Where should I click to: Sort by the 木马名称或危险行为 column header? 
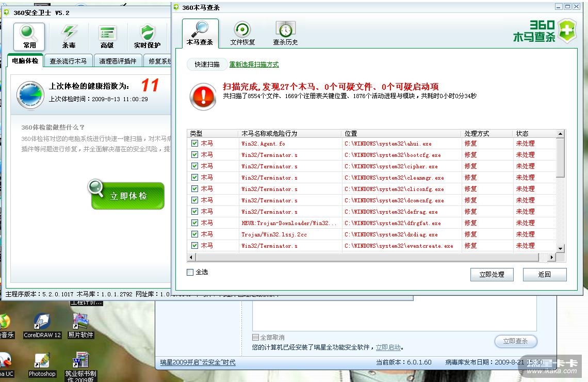pos(290,134)
